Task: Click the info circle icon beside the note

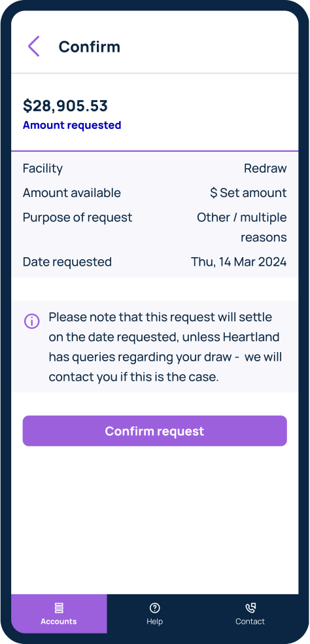Action: click(x=32, y=321)
